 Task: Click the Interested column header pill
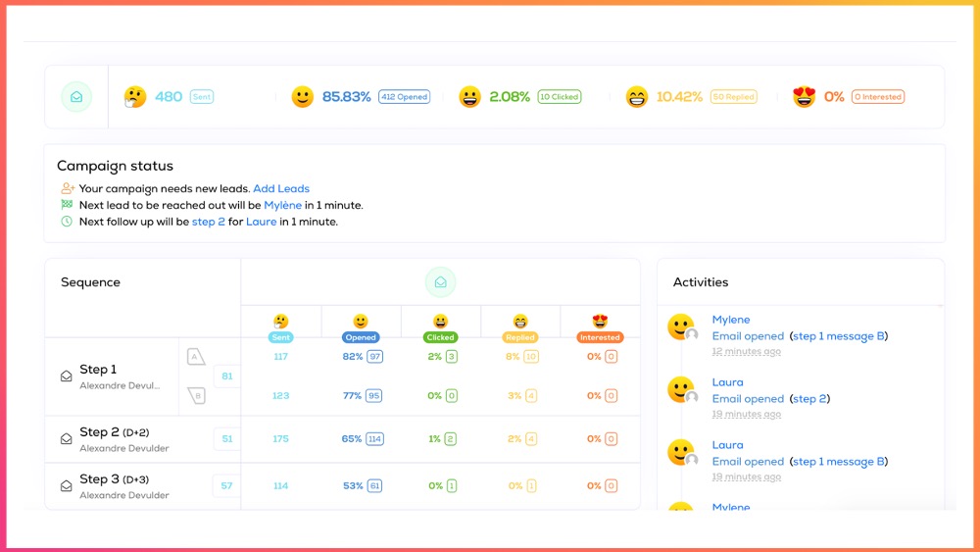[x=600, y=337]
